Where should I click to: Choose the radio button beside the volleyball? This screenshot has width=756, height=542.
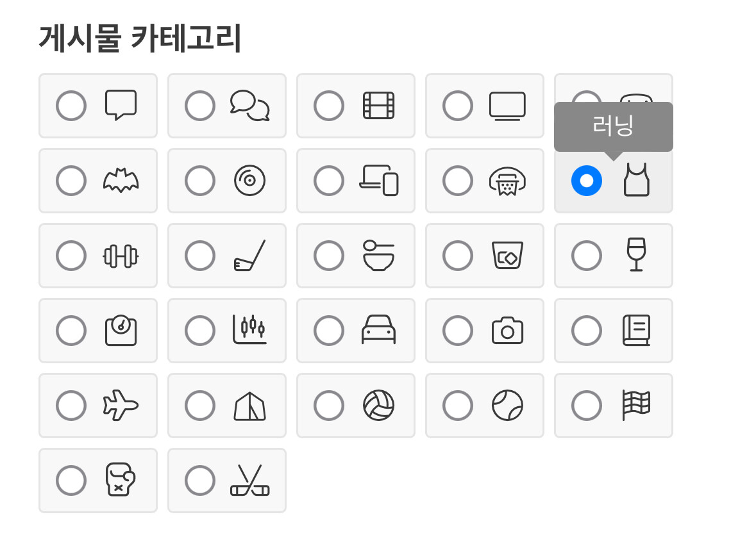[x=329, y=406]
